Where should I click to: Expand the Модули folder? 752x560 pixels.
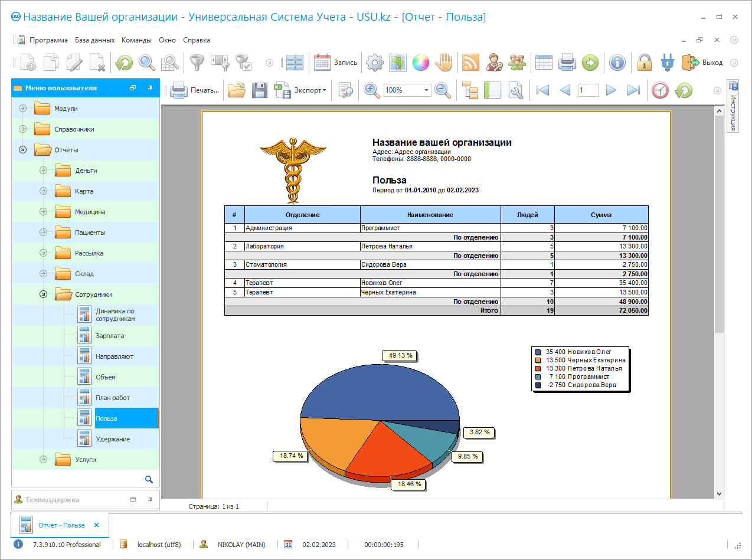click(22, 109)
